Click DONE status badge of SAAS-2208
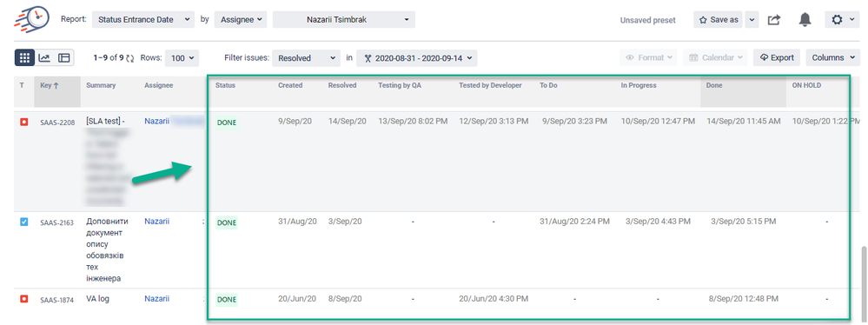 pos(227,123)
